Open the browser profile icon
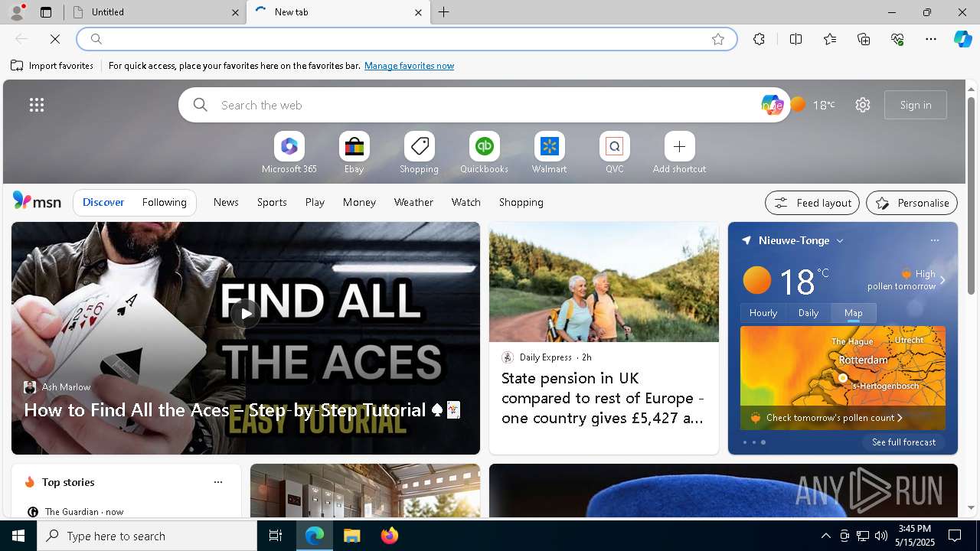This screenshot has height=551, width=980. point(16,12)
